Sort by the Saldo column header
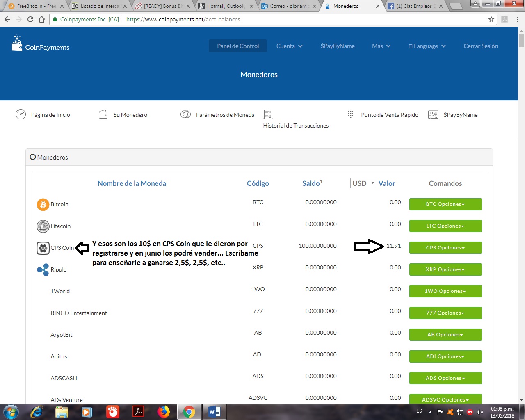 (313, 183)
